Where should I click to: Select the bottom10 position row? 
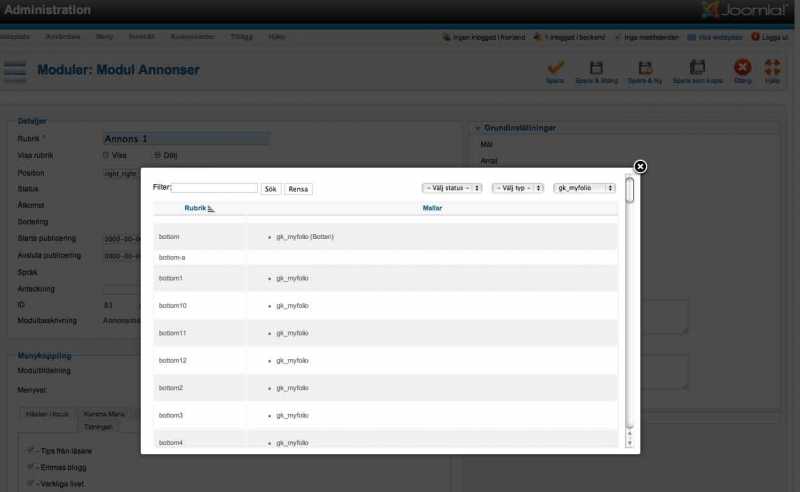tap(385, 305)
